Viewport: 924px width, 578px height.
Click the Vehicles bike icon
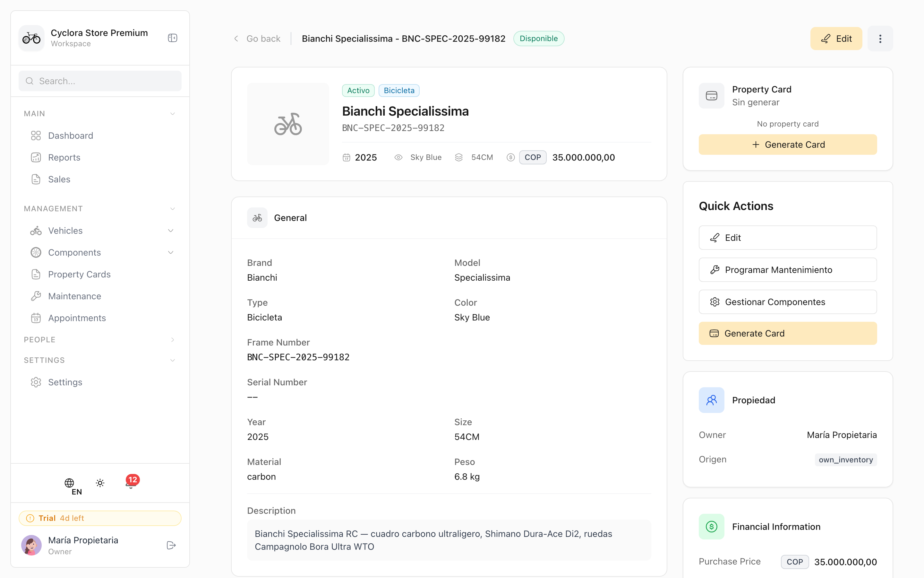36,231
